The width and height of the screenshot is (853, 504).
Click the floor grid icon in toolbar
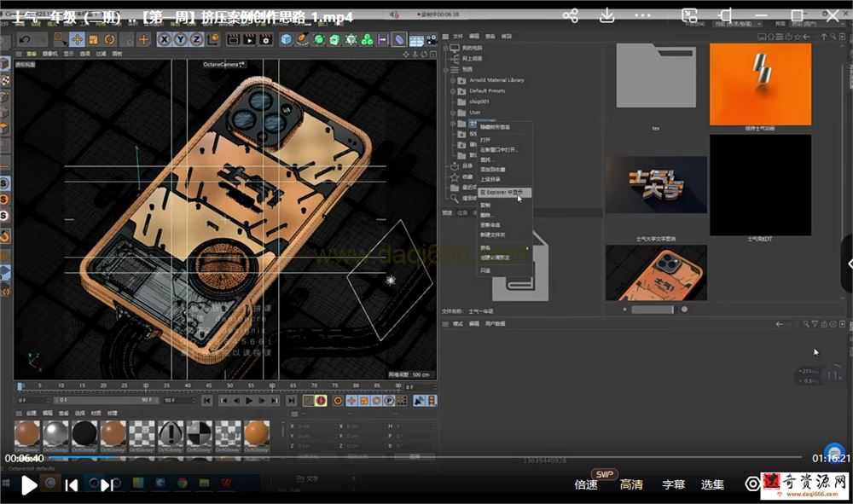[416, 40]
